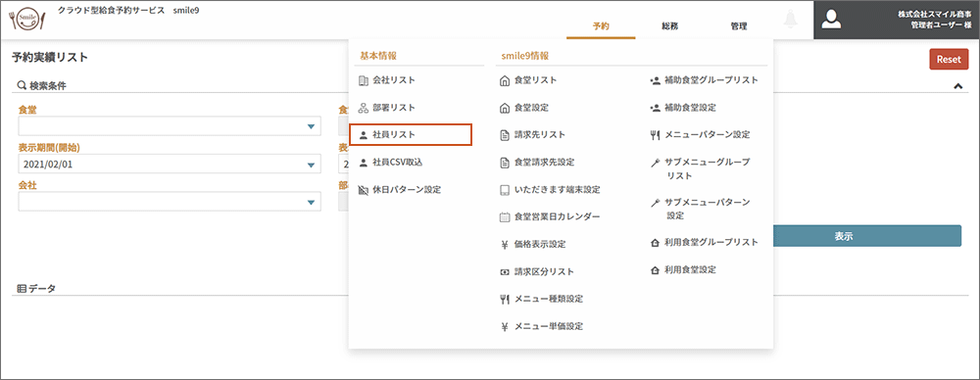Open the 管理 menu tab

[738, 26]
